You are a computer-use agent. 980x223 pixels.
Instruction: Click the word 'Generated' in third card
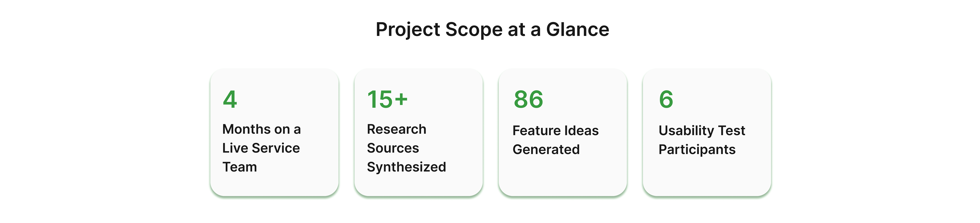[x=546, y=150]
